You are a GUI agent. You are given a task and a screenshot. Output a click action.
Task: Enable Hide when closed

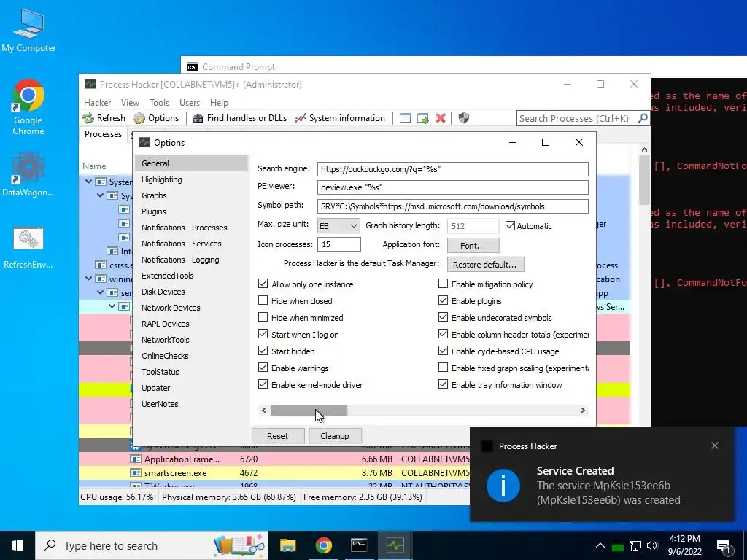[263, 300]
